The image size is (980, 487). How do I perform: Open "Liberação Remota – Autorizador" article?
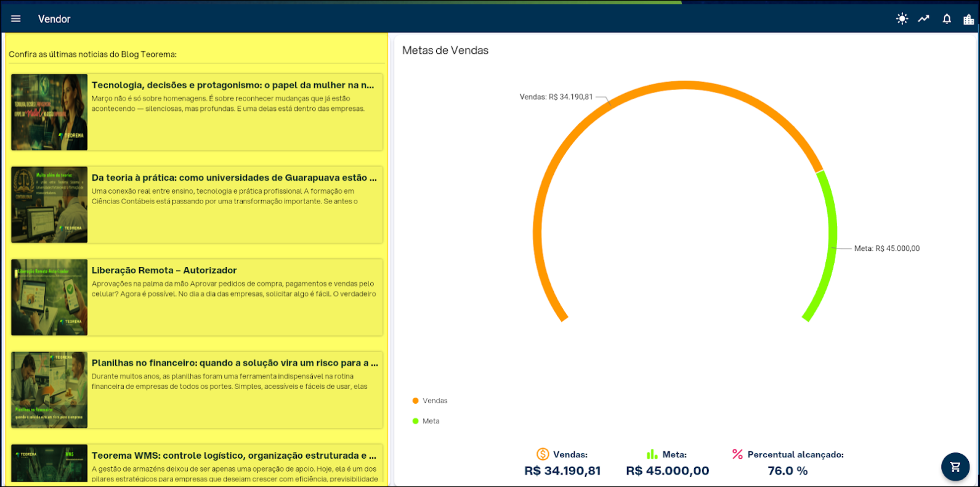(164, 270)
